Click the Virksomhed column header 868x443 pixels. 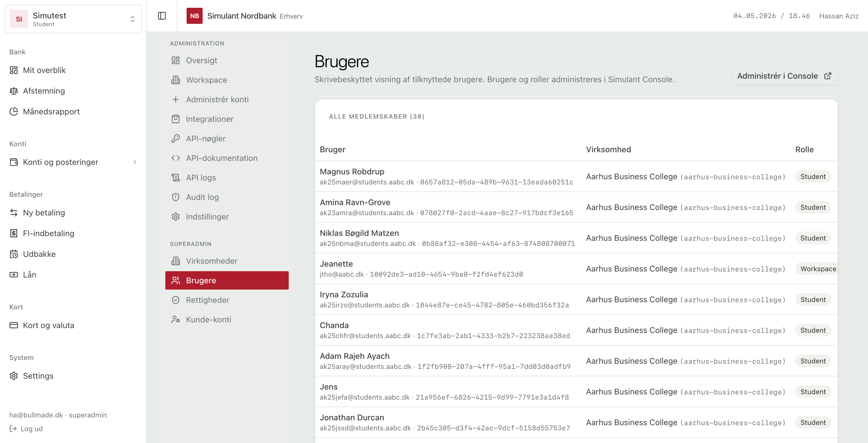(x=609, y=149)
